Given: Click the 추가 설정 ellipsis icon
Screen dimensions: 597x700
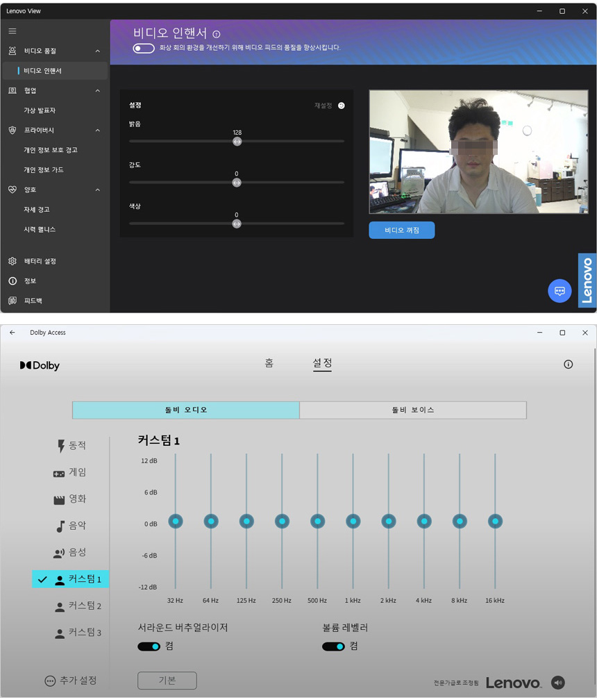Looking at the screenshot, I should tap(50, 681).
